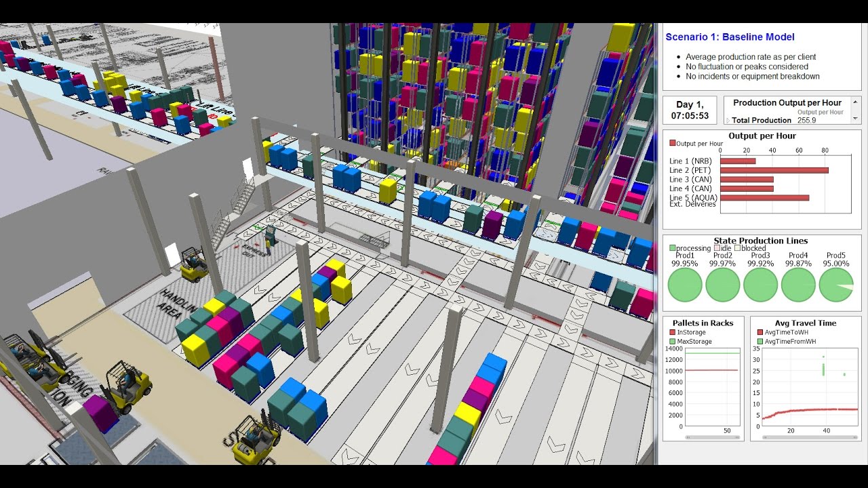Select the Line 5 (AQUA) bar
This screenshot has width=868, height=488.
(765, 198)
